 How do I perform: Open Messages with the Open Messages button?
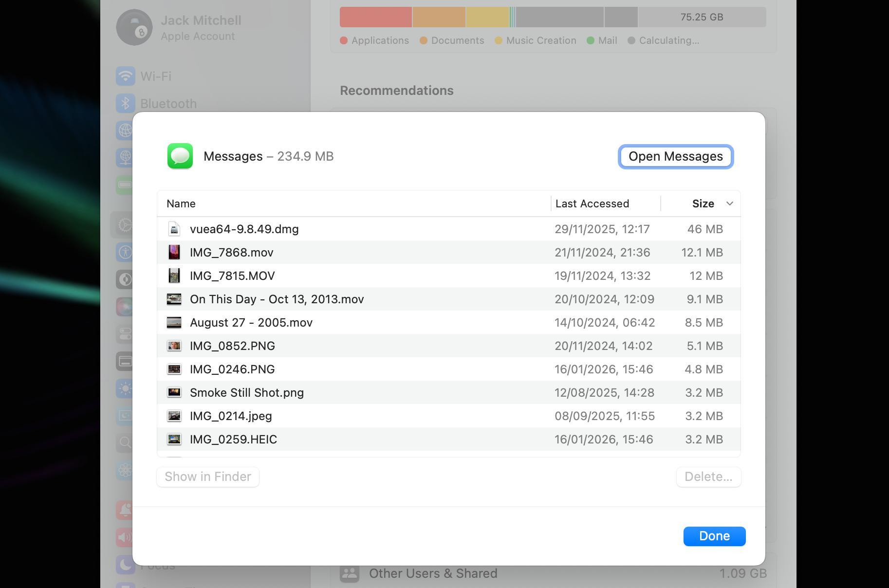coord(676,156)
